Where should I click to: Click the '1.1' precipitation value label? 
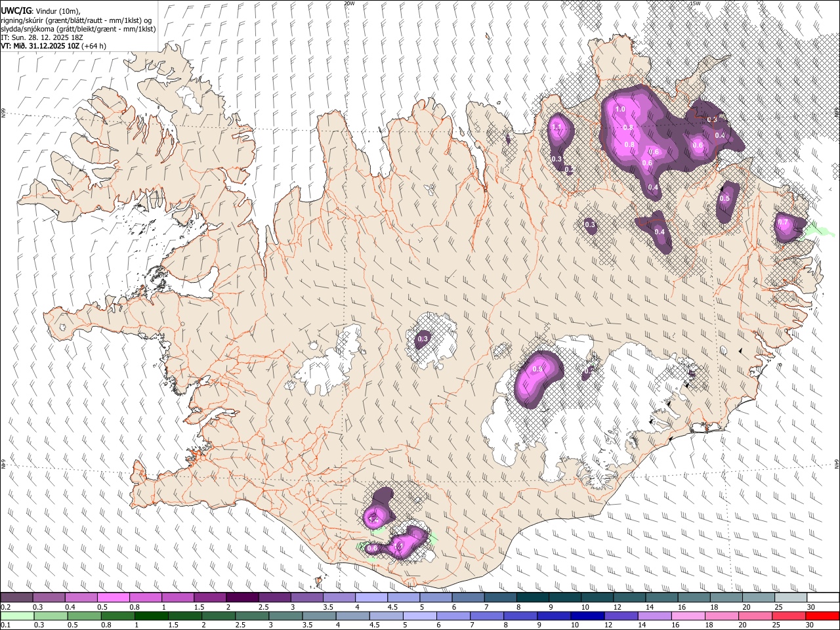coord(556,127)
